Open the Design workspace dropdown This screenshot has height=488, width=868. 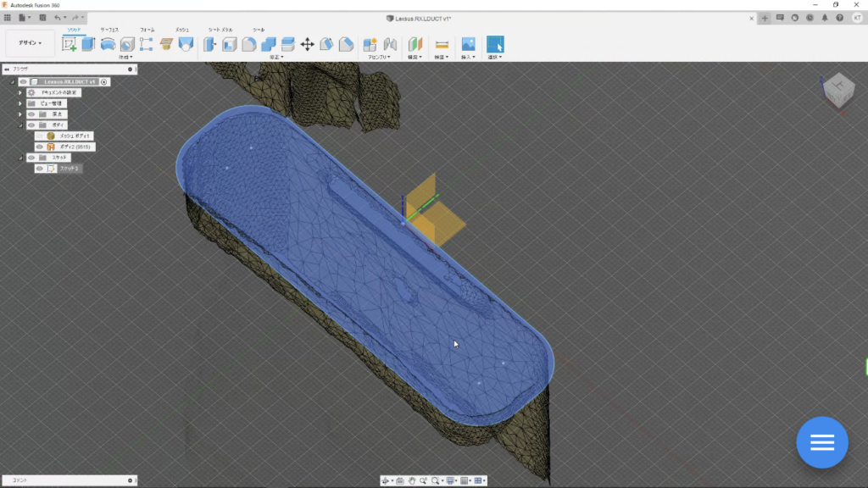(x=30, y=43)
